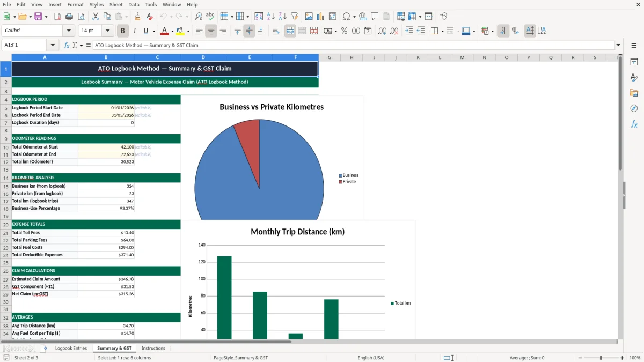Click Clone Formatting paintbrush icon

point(138,17)
